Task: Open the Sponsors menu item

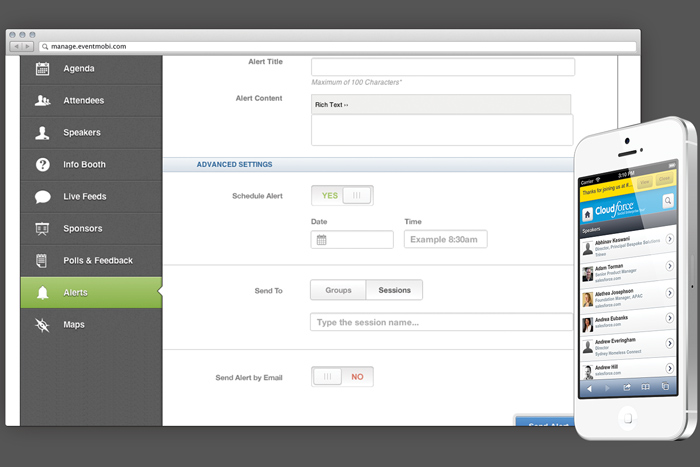Action: [x=91, y=229]
